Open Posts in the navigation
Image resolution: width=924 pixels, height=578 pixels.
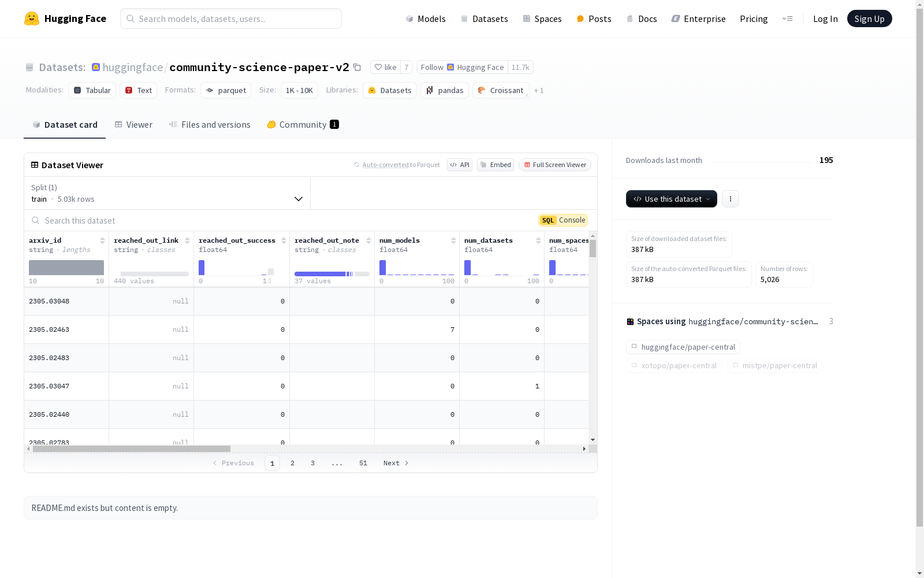(594, 18)
